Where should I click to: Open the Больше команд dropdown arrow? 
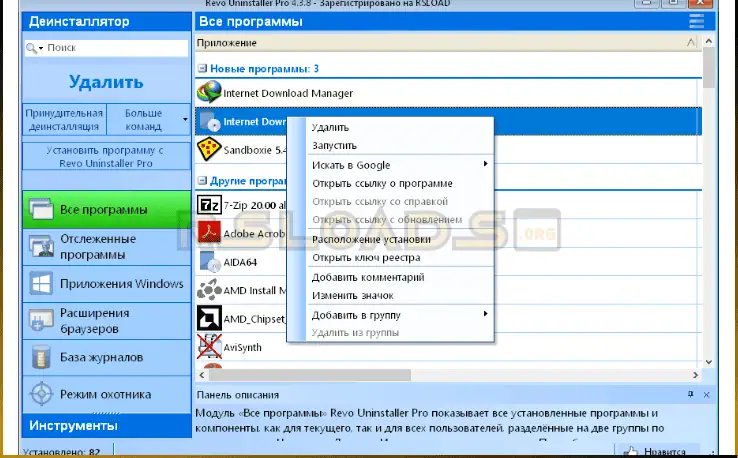coord(185,120)
